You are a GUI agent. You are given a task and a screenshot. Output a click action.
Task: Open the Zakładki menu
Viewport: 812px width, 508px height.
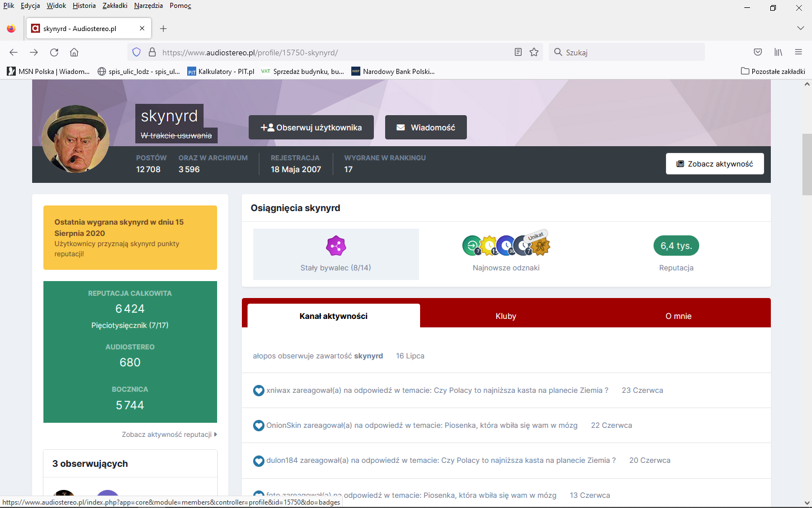(115, 6)
